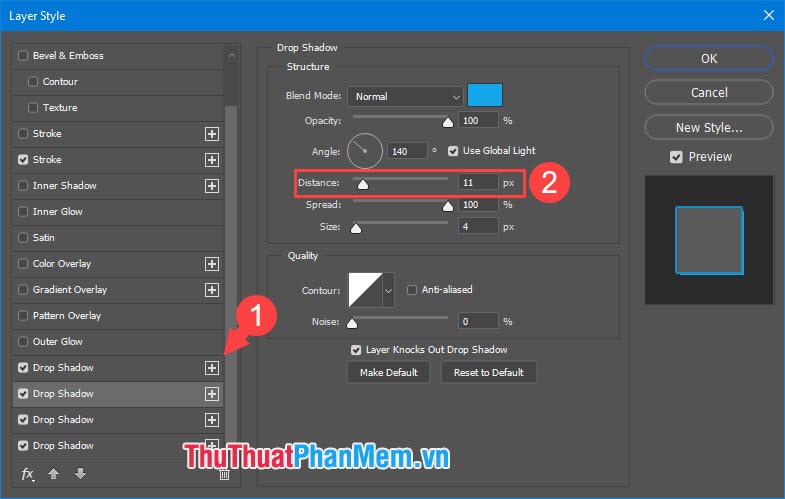
Task: Move effect up with the up arrow
Action: [54, 473]
